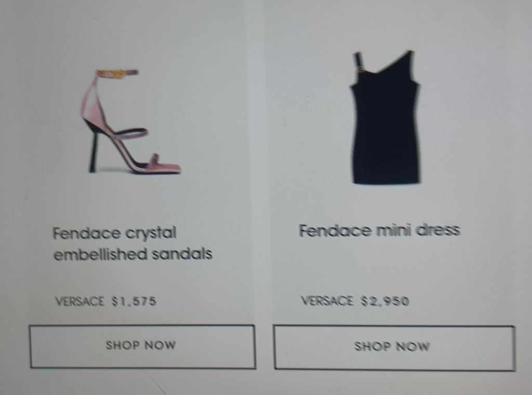Image resolution: width=532 pixels, height=395 pixels.
Task: Open the Fendace mini dress title link
Action: tap(379, 230)
